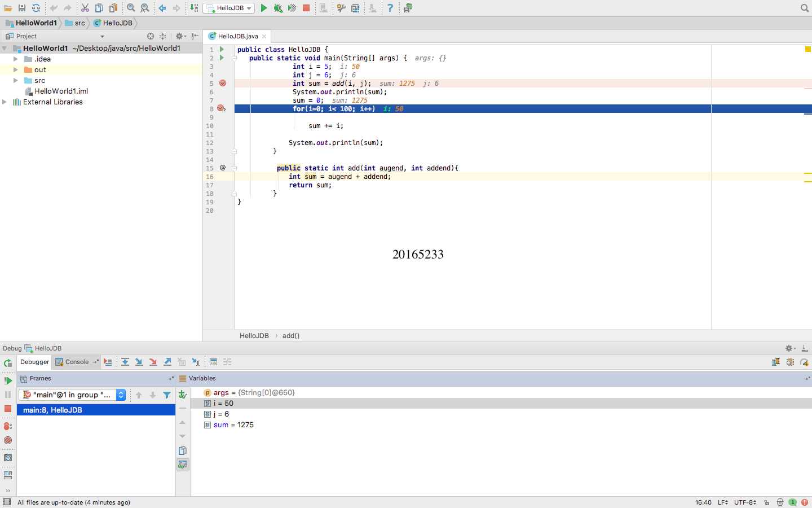Select the src breadcrumb
Viewport: 812px width, 508px height.
(76, 23)
